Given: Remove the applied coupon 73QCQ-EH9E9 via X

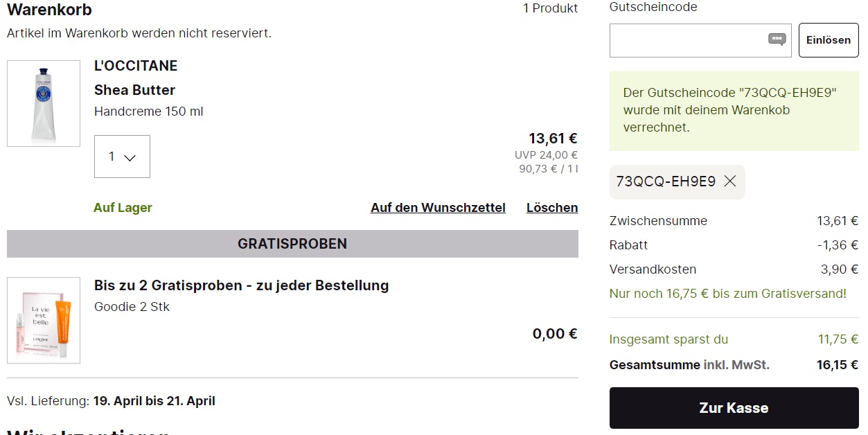Looking at the screenshot, I should (x=729, y=181).
